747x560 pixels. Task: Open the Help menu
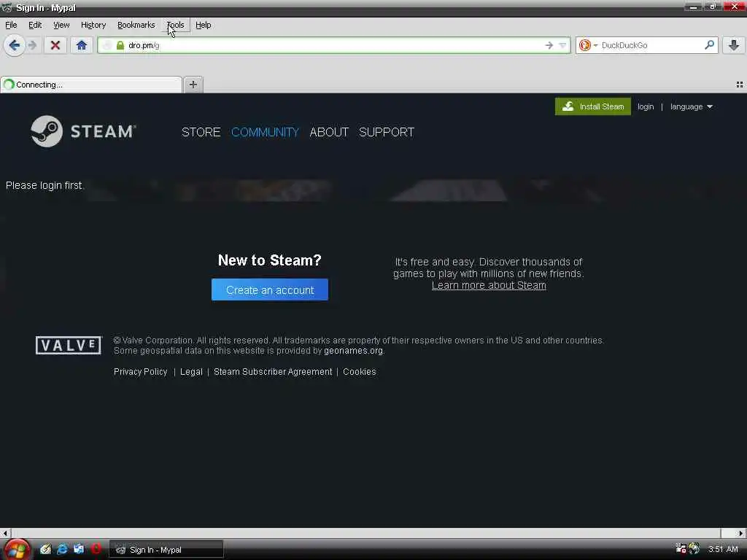(203, 25)
